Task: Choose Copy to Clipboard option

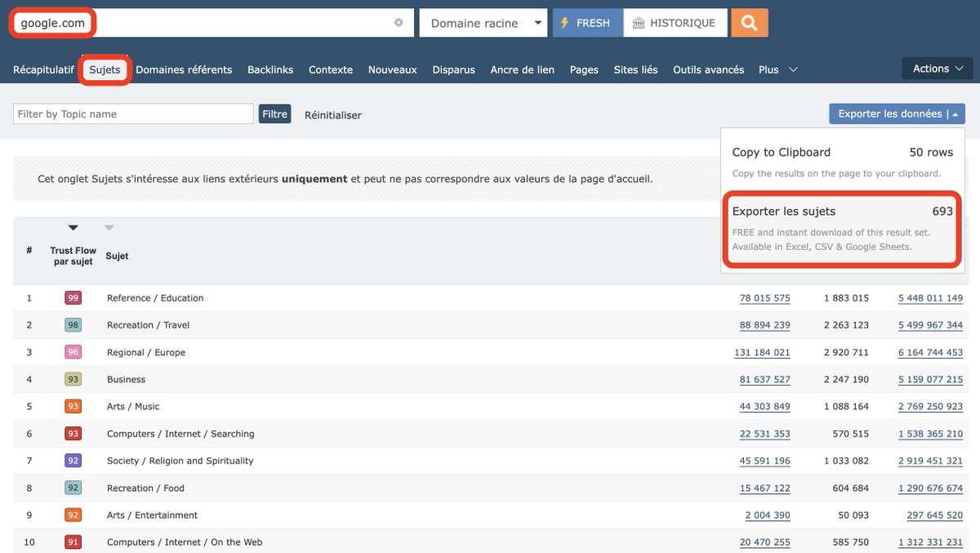Action: coord(842,162)
